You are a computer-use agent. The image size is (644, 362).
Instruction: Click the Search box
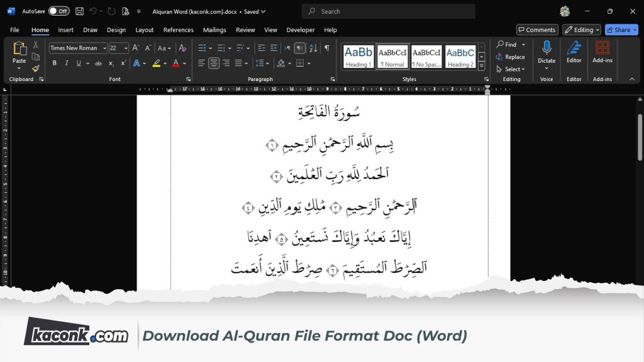pos(388,11)
